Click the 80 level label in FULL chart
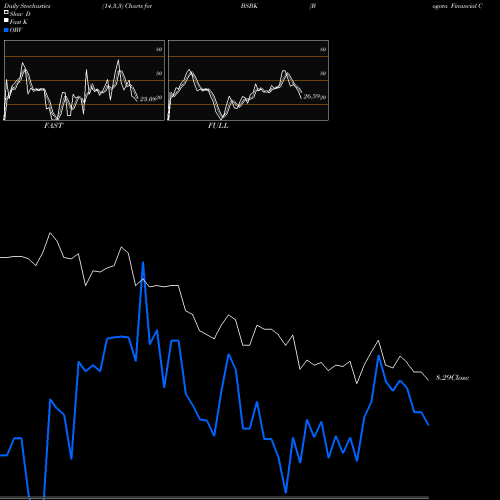 [323, 49]
